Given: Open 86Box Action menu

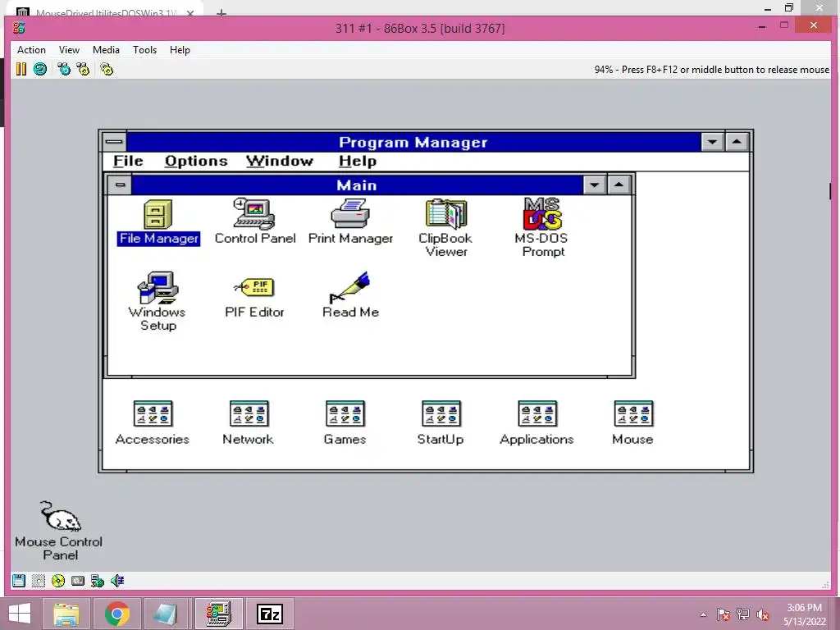Looking at the screenshot, I should 32,50.
